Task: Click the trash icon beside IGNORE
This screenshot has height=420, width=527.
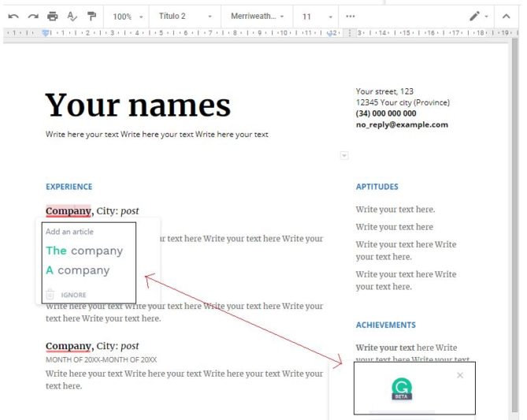Action: point(50,295)
